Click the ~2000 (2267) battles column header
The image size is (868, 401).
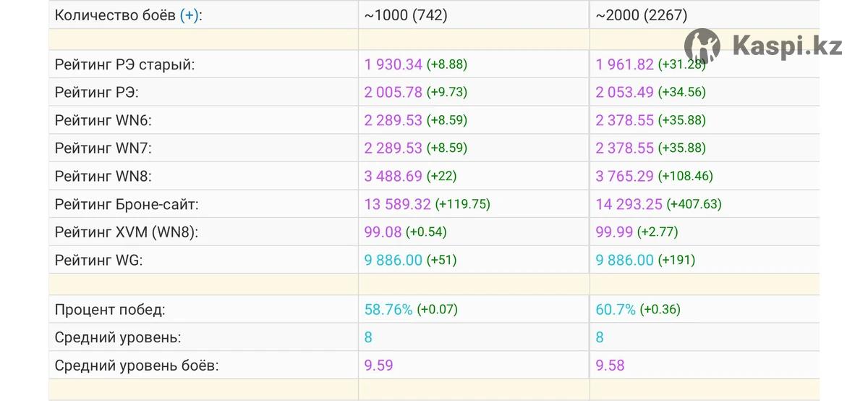pyautogui.click(x=642, y=15)
